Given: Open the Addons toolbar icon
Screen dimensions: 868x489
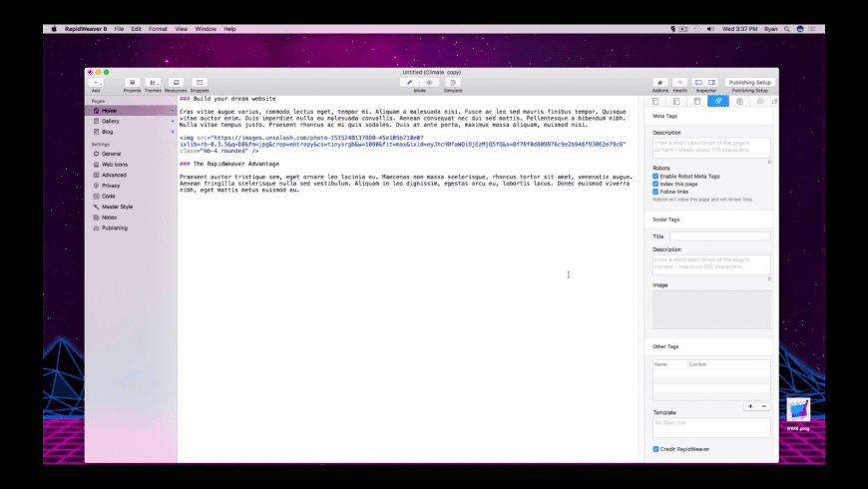Looking at the screenshot, I should (x=659, y=83).
